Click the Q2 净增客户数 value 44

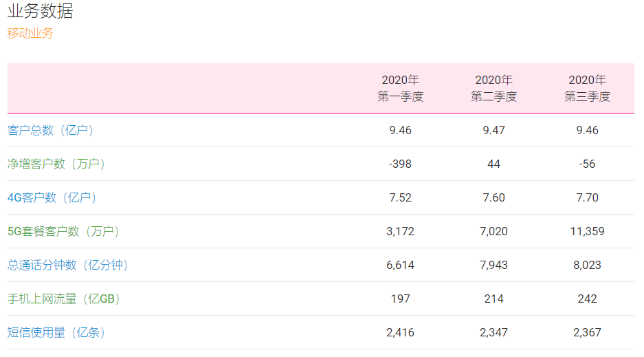pos(494,164)
